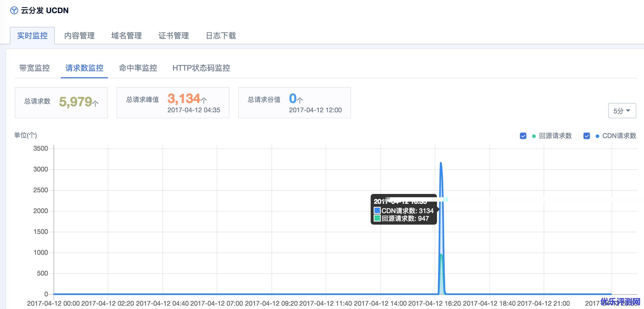Select the 请求数监控 sub-tab

pyautogui.click(x=84, y=68)
